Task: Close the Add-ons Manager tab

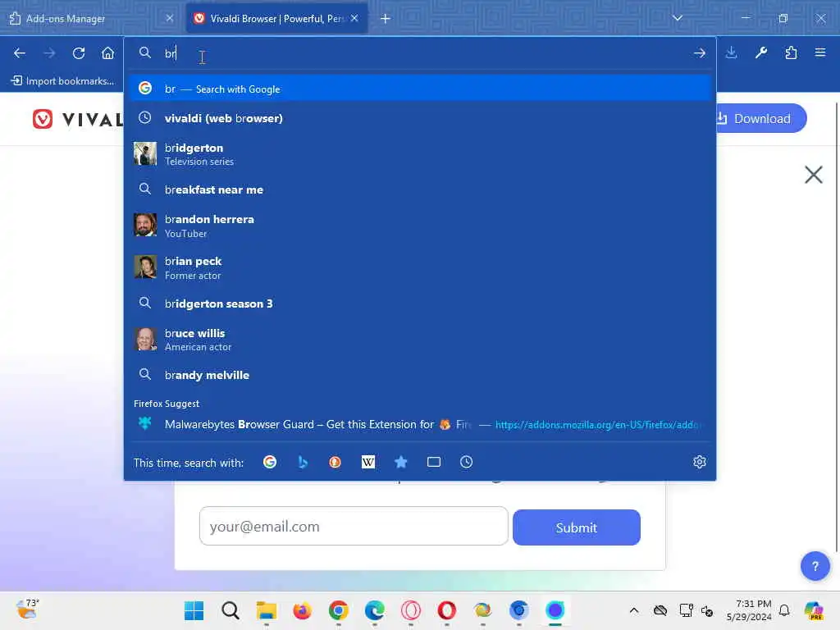Action: click(169, 18)
